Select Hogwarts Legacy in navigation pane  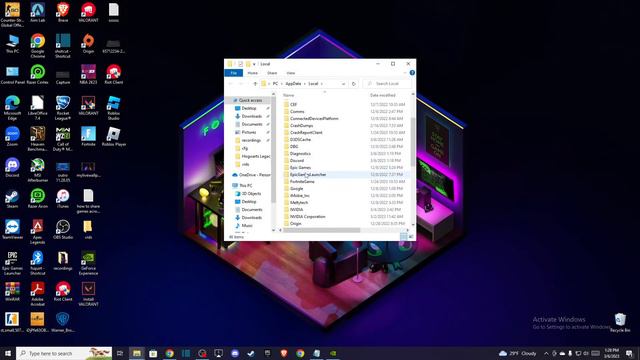click(x=255, y=156)
